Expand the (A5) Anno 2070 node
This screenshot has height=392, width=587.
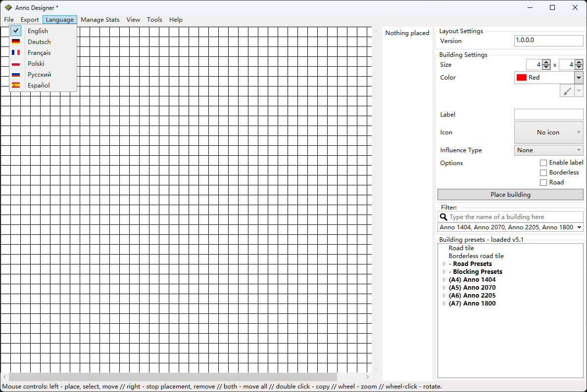tap(444, 288)
